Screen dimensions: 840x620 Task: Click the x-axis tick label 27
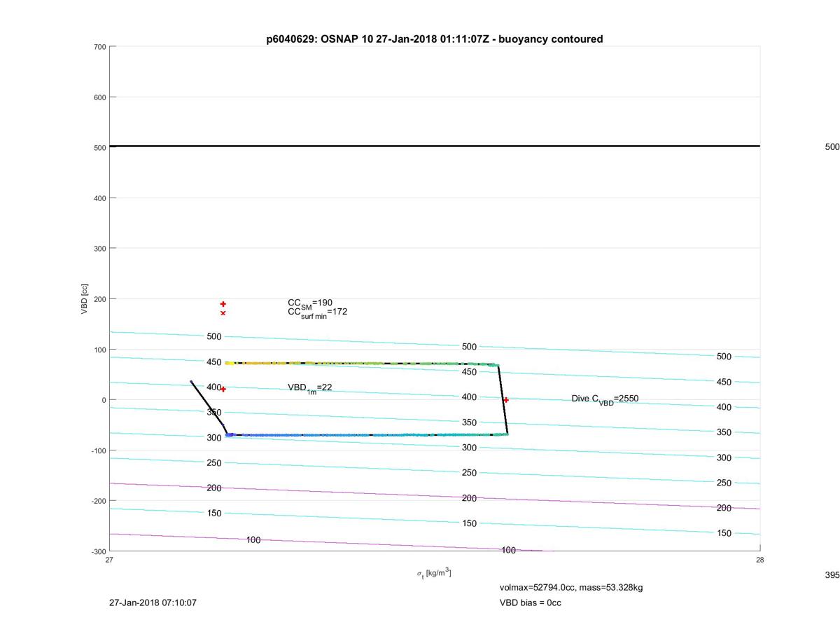[109, 560]
